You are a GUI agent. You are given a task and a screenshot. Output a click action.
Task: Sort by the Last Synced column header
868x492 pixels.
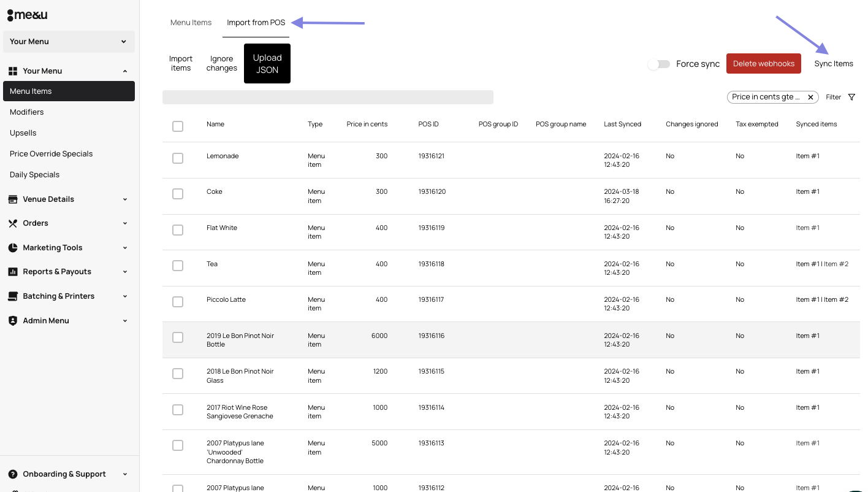coord(622,125)
